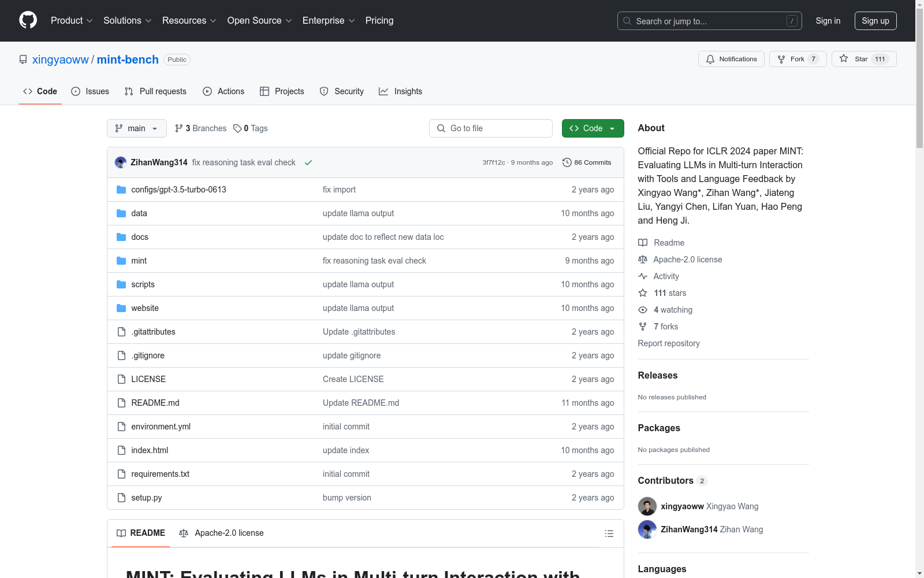Viewport: 924px width, 578px height.
Task: Click the configs folder icon
Action: point(121,190)
